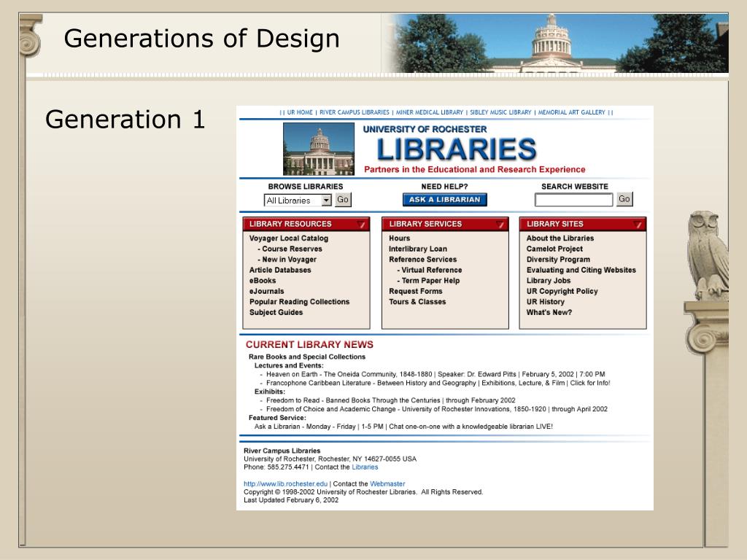The width and height of the screenshot is (747, 560).
Task: Open About the Libraries
Action: [560, 238]
